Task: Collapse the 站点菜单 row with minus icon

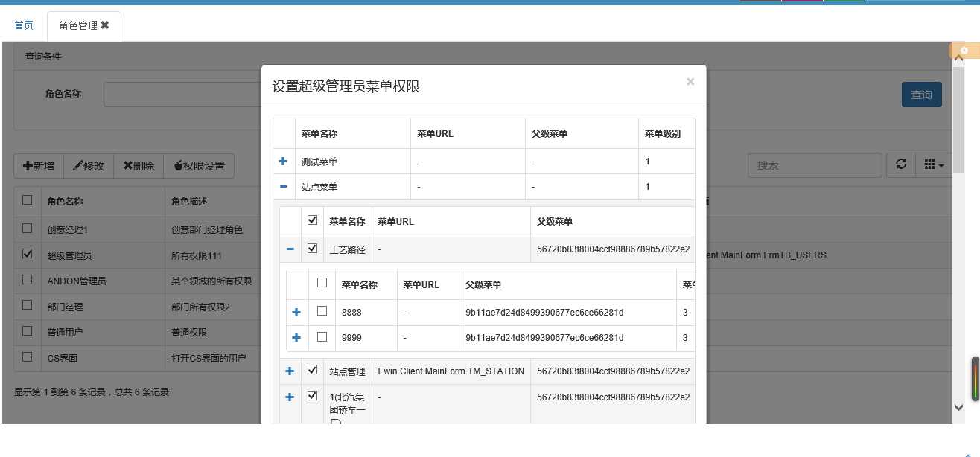Action: tap(283, 187)
